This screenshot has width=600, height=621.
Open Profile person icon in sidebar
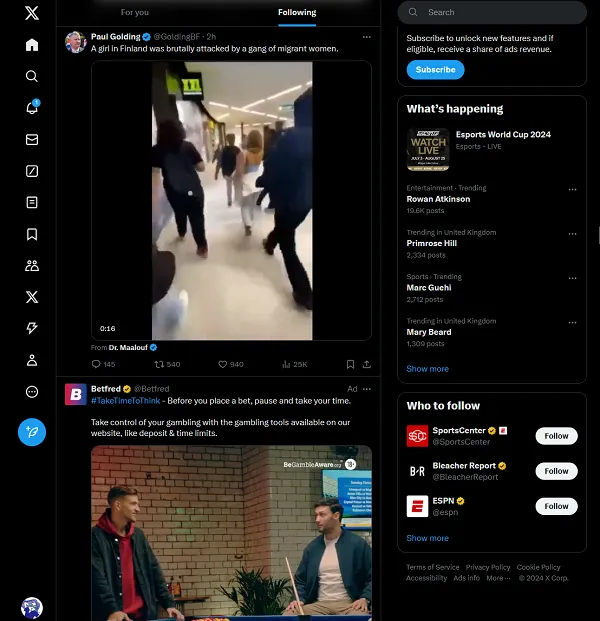point(32,360)
